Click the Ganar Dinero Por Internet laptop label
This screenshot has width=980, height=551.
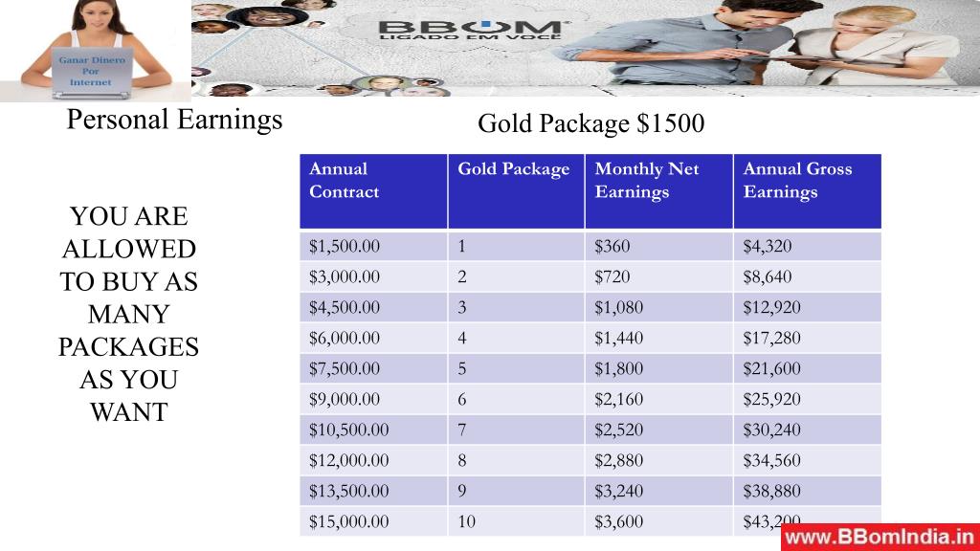[x=90, y=72]
